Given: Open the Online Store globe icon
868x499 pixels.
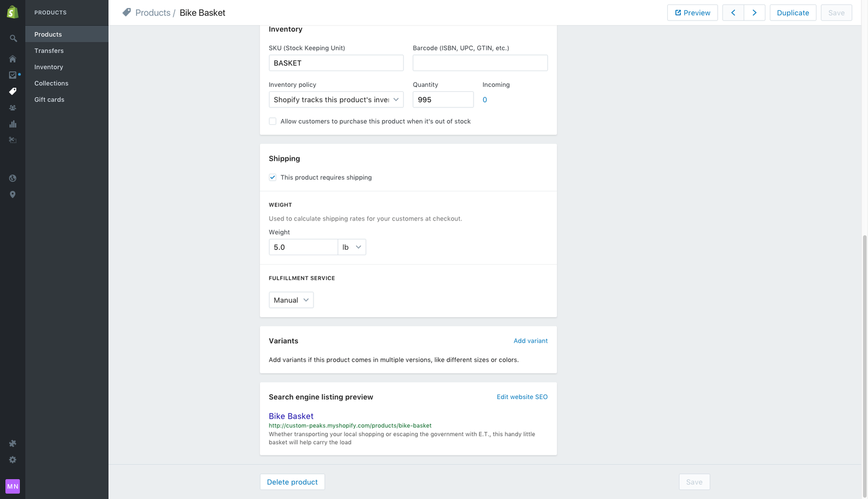Looking at the screenshot, I should pos(12,178).
